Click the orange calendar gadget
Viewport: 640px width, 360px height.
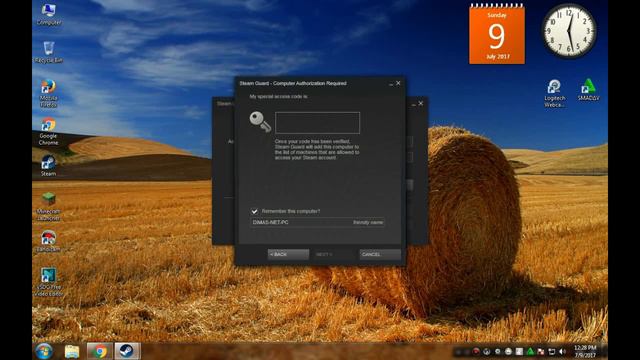tap(497, 34)
